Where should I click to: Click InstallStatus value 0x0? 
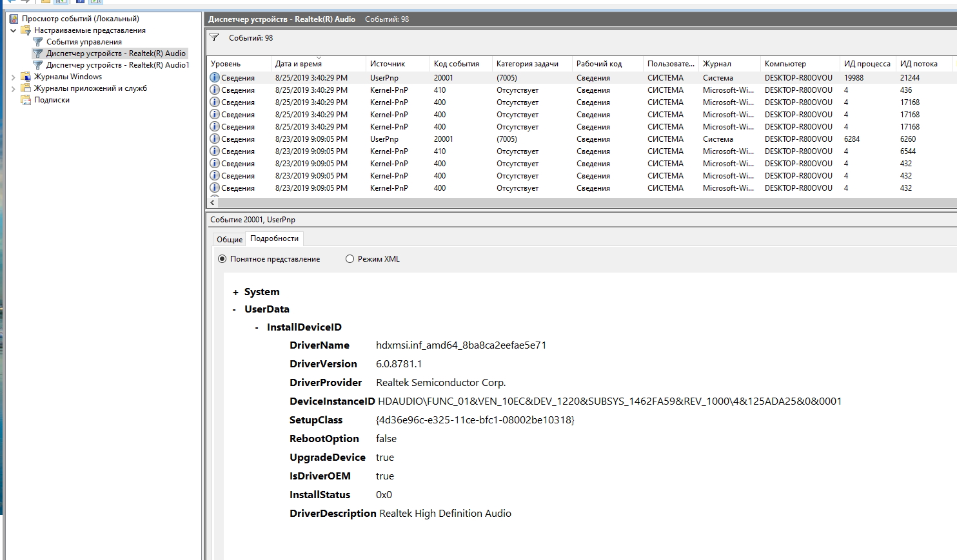(x=384, y=495)
